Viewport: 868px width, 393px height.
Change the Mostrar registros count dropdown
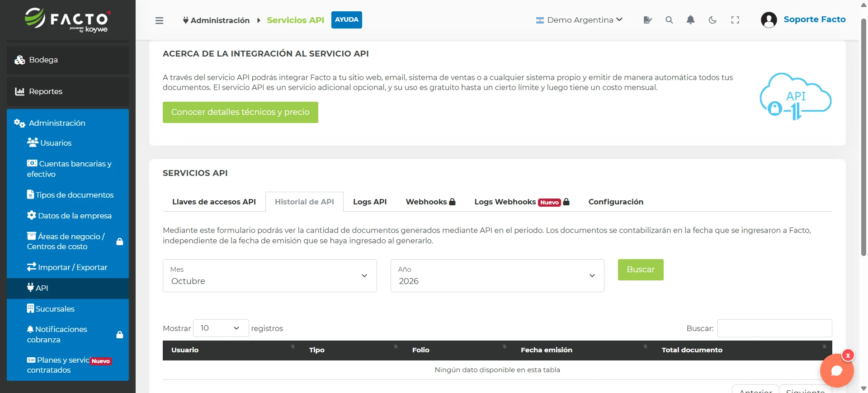coord(221,328)
